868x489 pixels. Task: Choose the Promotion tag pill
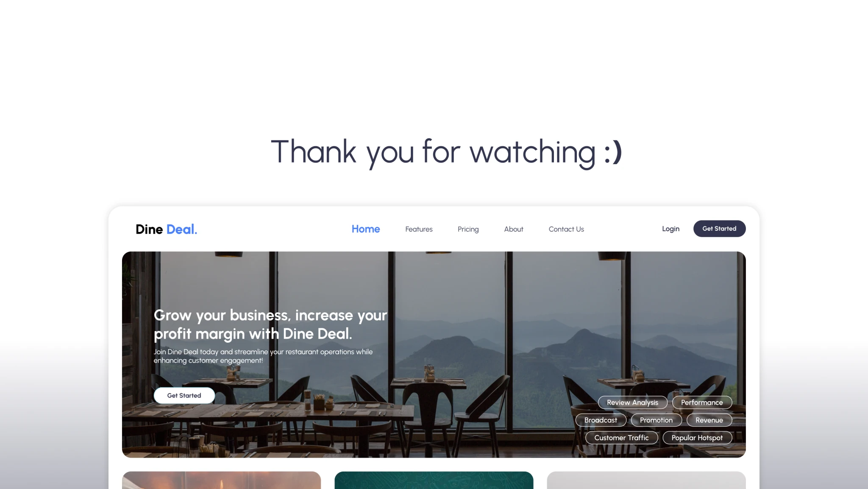(x=656, y=420)
